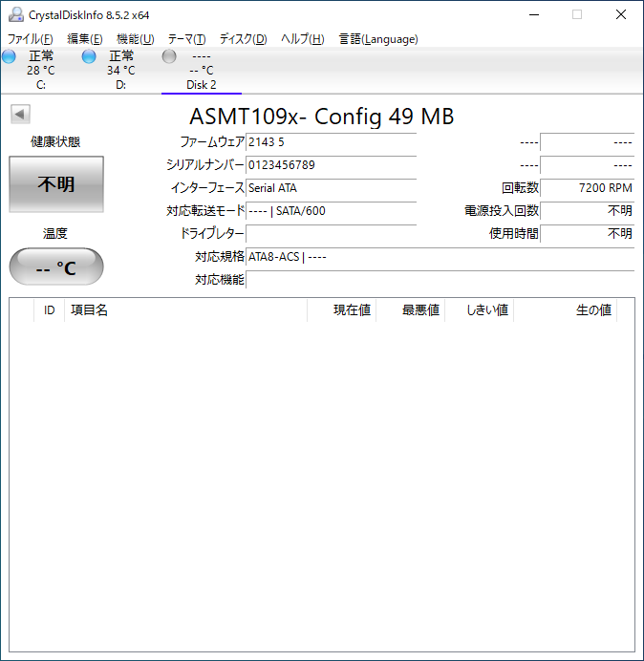Click the 回転数 label
Viewport: 644px width, 661px height.
tap(521, 188)
